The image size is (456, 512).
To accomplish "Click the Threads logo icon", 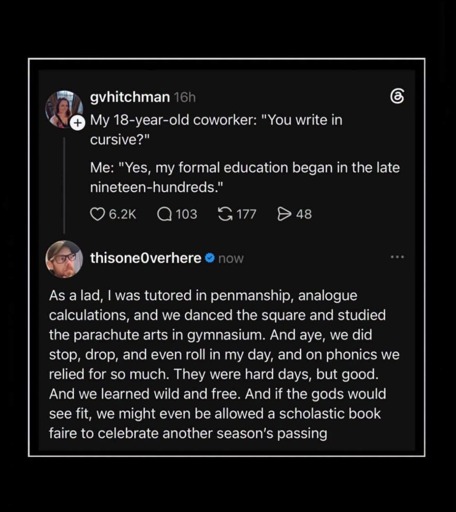I will [x=397, y=96].
